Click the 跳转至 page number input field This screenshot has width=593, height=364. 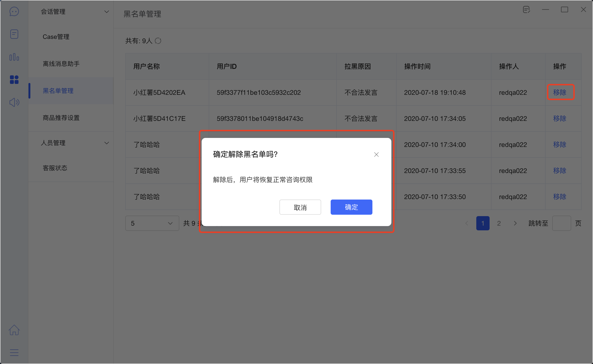click(x=561, y=223)
